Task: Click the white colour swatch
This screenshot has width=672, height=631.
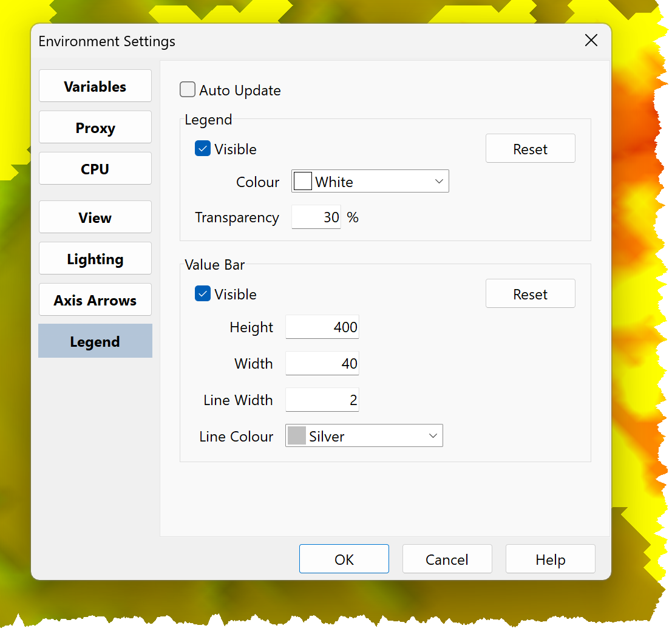Action: [302, 181]
